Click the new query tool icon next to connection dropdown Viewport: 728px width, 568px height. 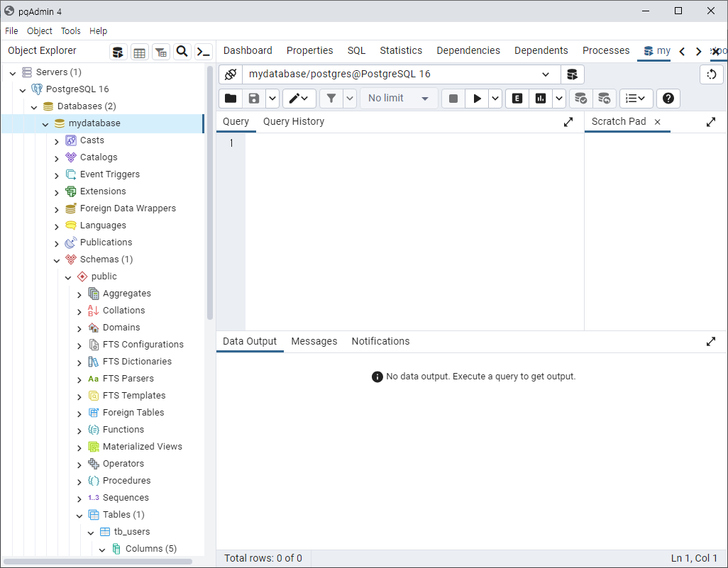coord(573,74)
